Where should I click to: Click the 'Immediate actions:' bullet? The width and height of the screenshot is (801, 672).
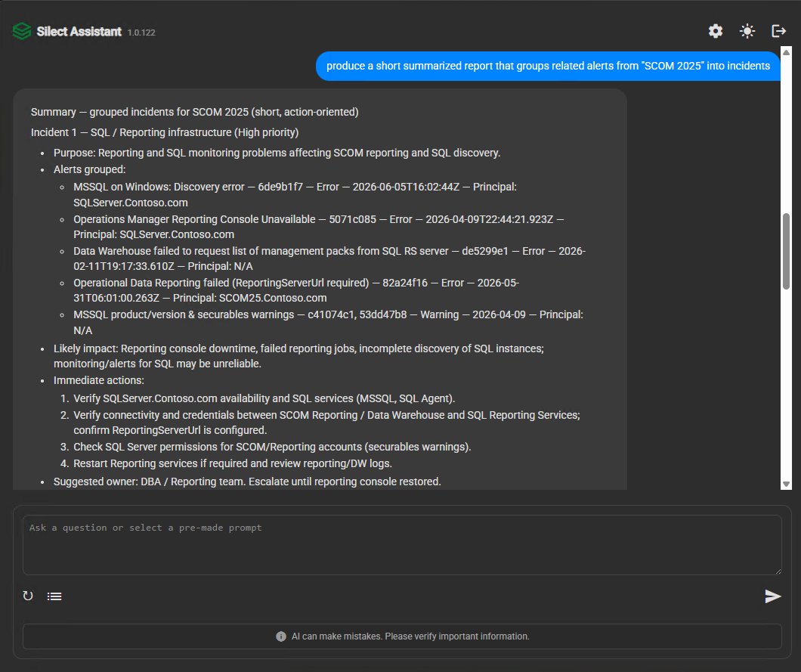point(98,380)
